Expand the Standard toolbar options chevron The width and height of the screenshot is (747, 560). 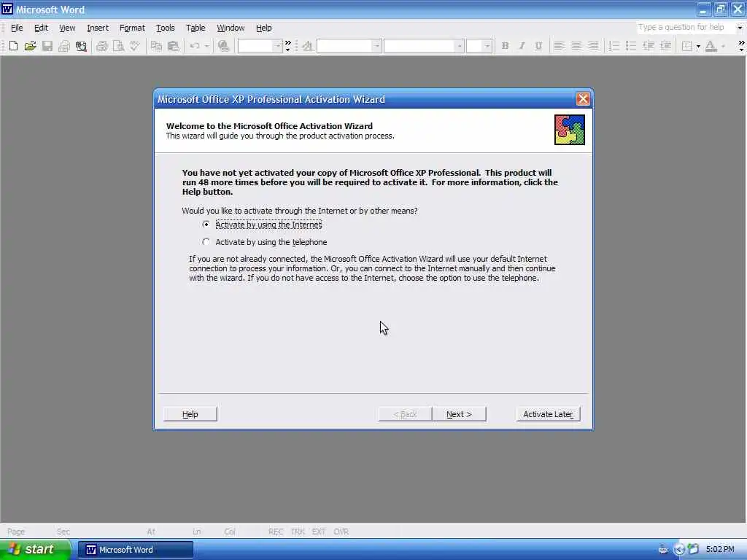[x=287, y=46]
